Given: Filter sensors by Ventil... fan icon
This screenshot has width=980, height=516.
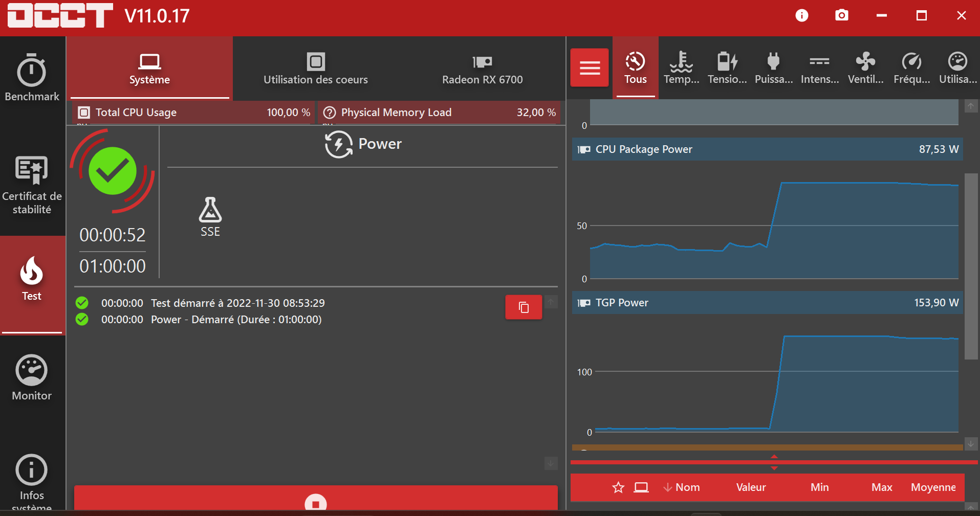Looking at the screenshot, I should [x=865, y=61].
